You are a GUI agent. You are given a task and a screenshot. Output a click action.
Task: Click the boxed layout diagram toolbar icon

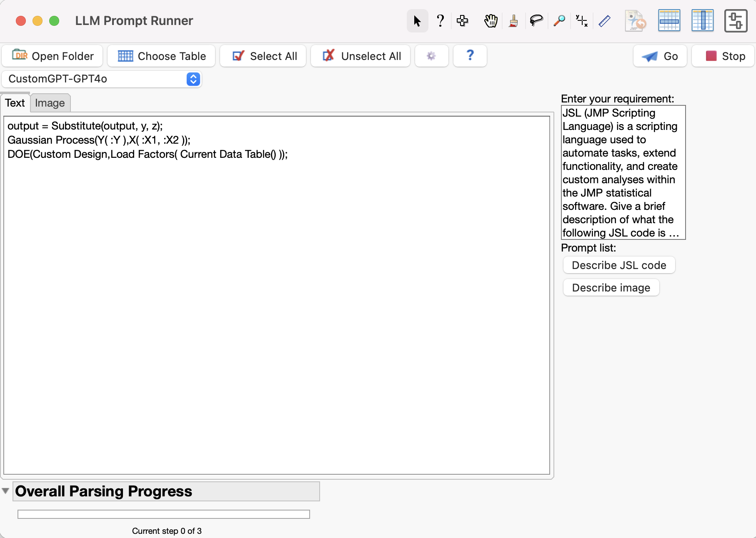click(x=736, y=21)
